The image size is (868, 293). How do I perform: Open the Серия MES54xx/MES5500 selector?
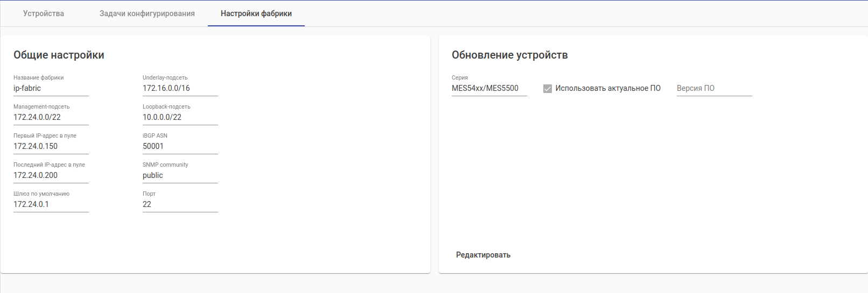click(x=489, y=88)
